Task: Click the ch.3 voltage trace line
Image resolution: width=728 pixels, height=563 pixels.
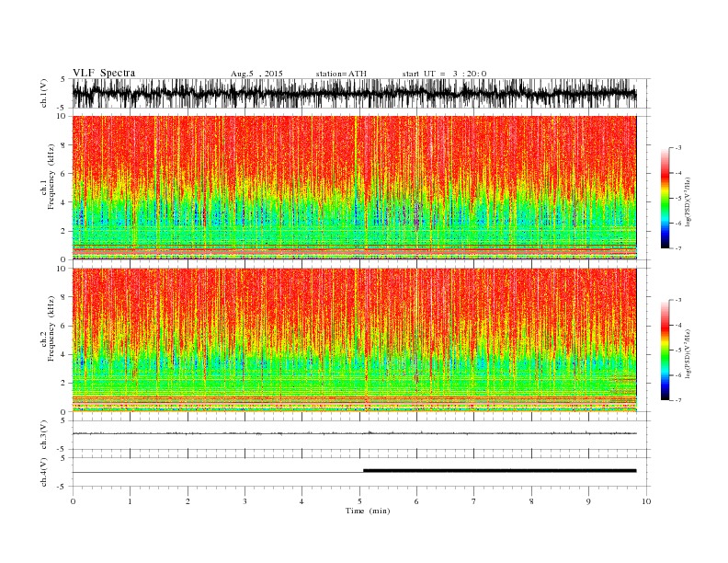Action: (x=354, y=433)
